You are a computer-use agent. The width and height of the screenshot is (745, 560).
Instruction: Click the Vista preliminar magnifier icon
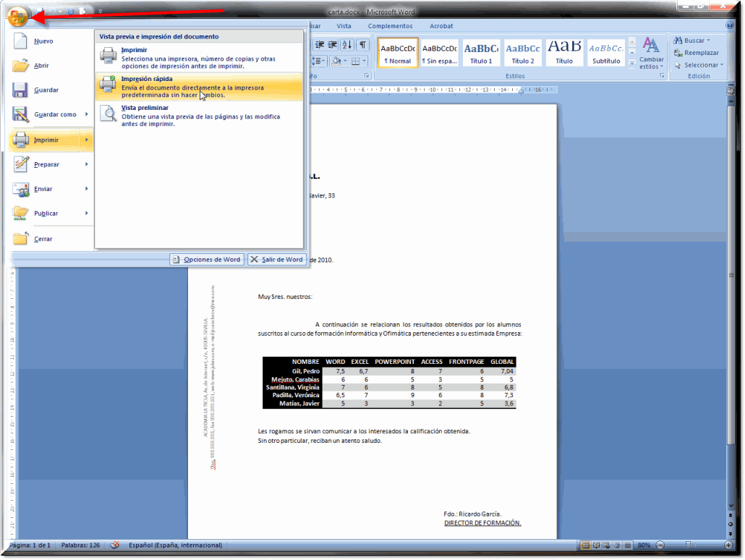click(x=108, y=114)
